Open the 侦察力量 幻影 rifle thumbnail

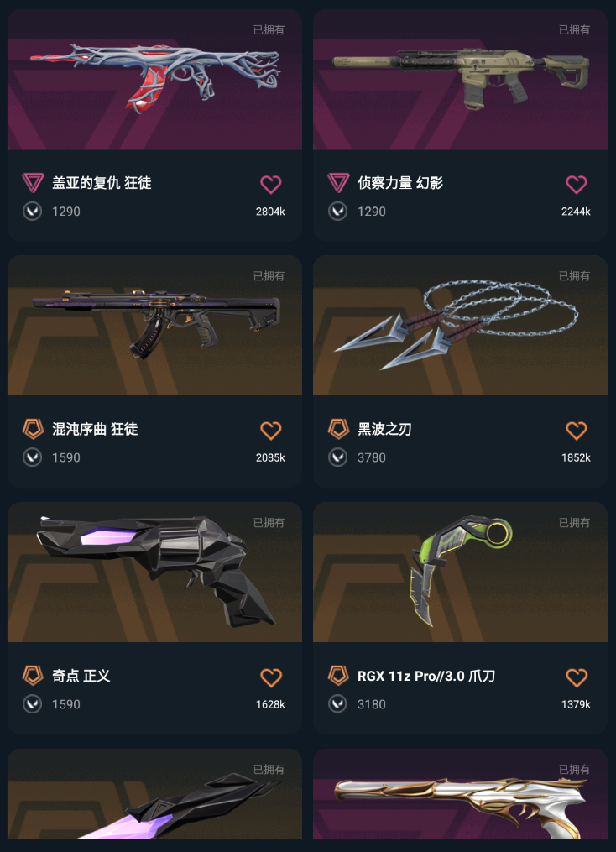[x=460, y=80]
